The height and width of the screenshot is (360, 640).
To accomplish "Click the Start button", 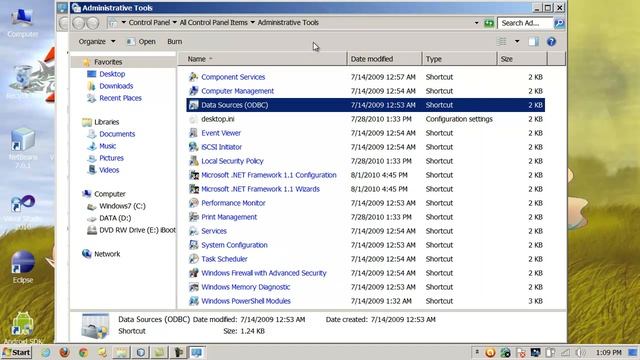I will [x=16, y=352].
